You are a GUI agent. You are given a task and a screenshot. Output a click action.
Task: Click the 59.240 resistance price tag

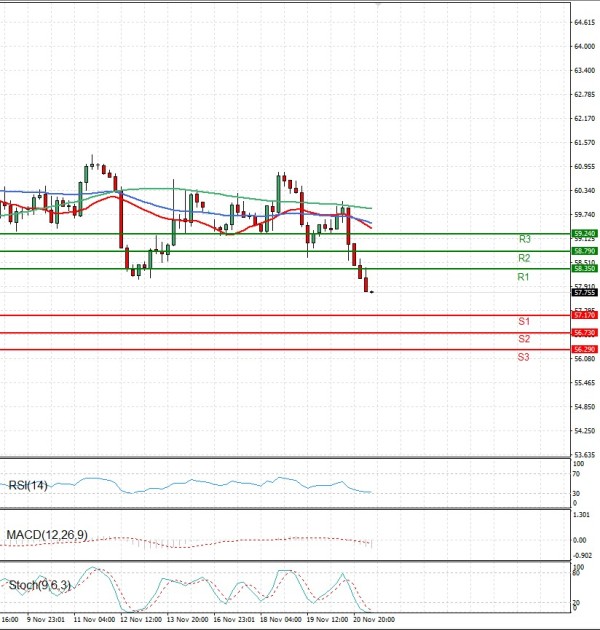[x=584, y=233]
